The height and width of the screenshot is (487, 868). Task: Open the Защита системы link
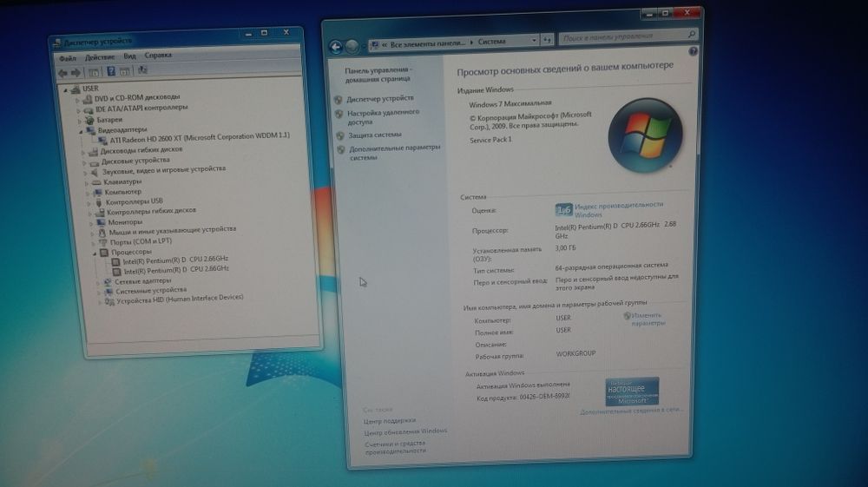(x=375, y=135)
